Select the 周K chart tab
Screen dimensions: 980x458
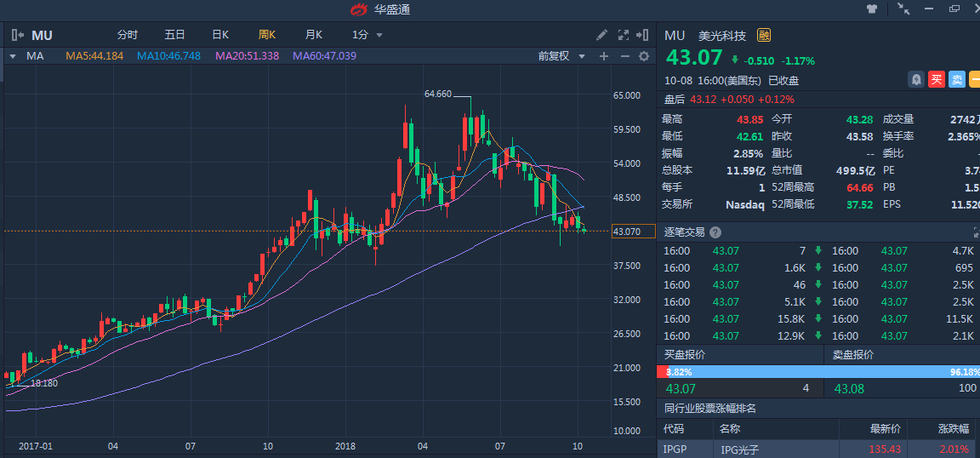click(x=267, y=35)
